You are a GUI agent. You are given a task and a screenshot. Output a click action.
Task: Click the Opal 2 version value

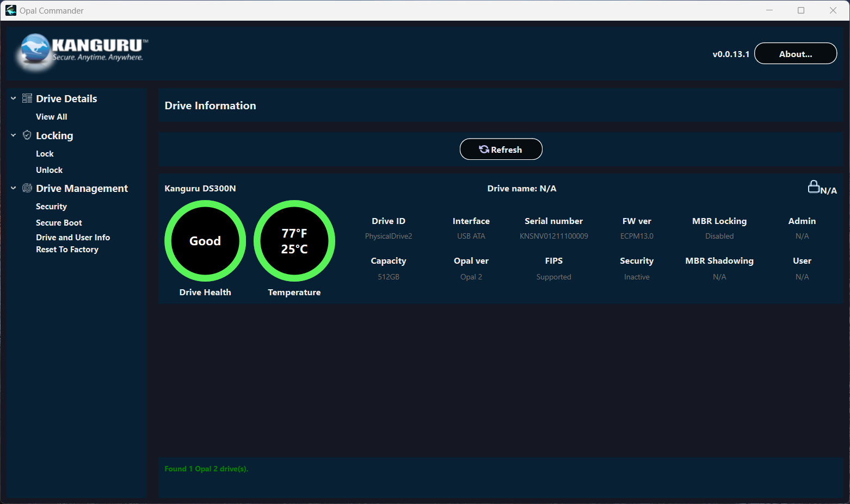tap(471, 277)
